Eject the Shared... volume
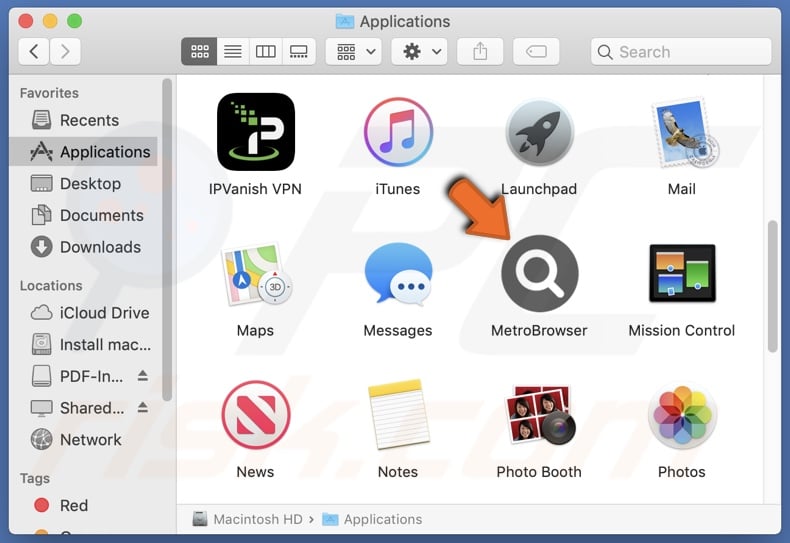790x543 pixels. [x=143, y=408]
